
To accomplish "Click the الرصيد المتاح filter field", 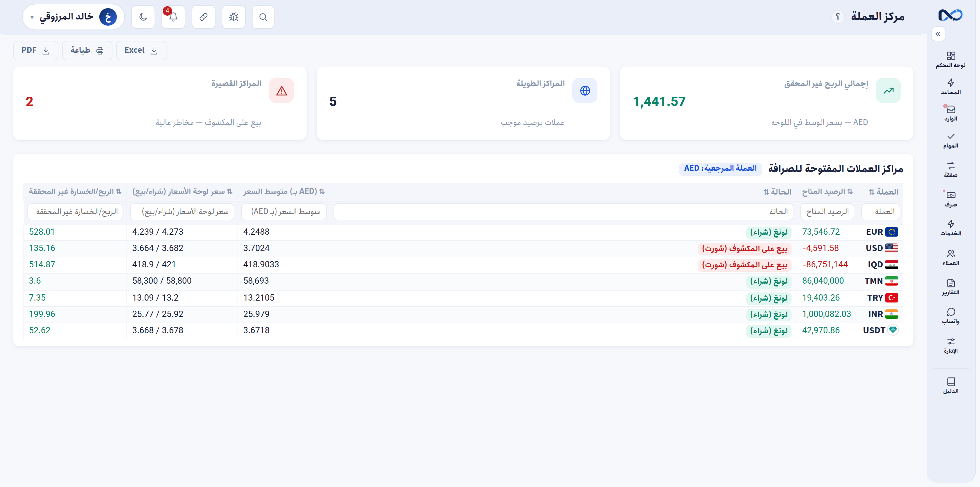I will coord(827,212).
